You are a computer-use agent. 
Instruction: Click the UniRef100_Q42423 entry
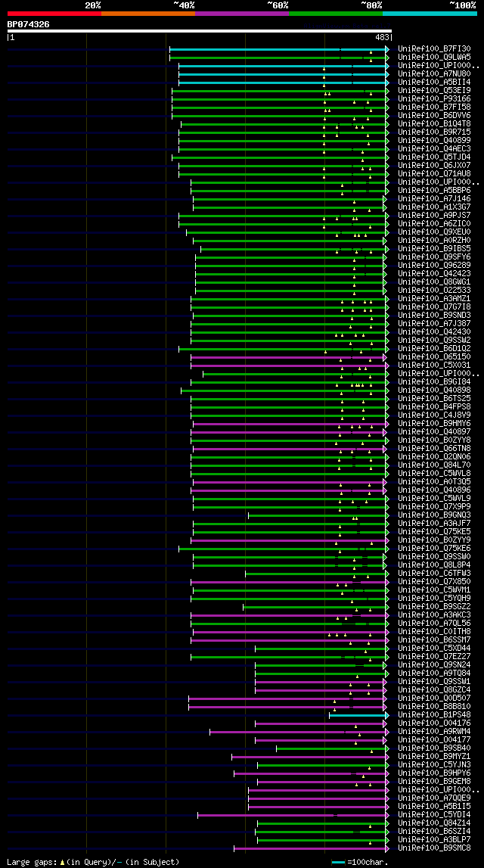pos(434,273)
